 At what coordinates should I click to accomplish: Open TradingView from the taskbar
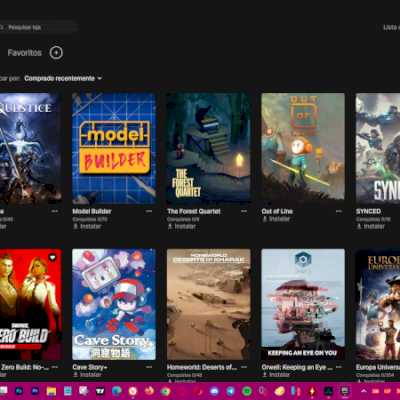pyautogui.click(x=100, y=391)
